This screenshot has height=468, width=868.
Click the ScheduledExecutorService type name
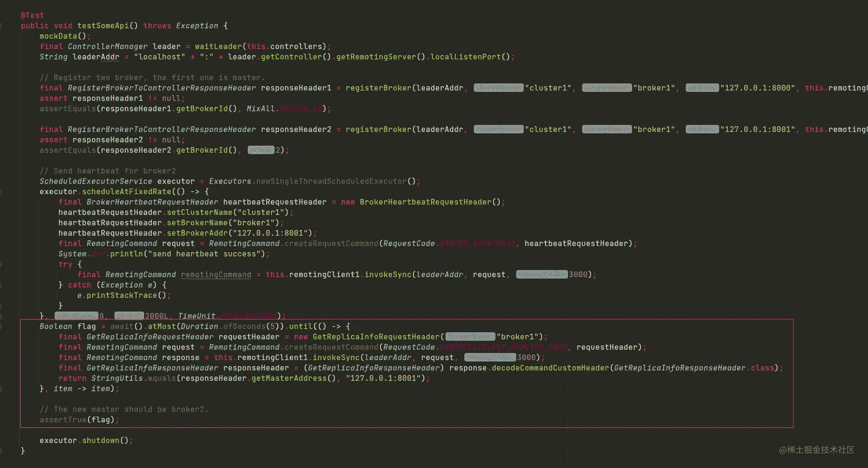(x=96, y=181)
